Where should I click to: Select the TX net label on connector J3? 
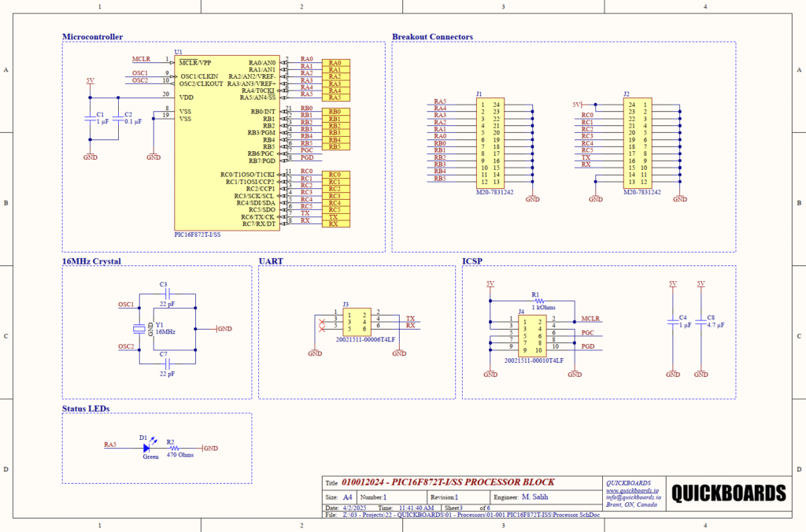[x=410, y=318]
